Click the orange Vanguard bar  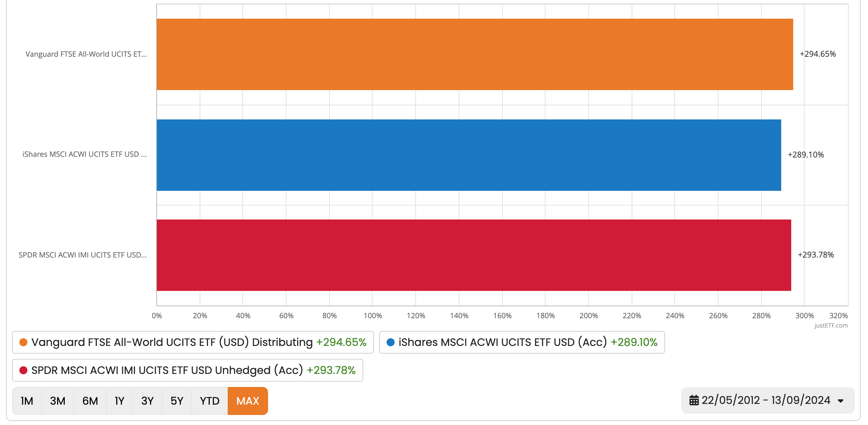coord(474,54)
